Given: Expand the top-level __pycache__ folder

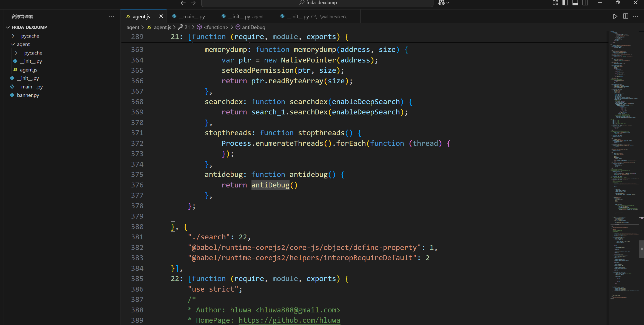Looking at the screenshot, I should (30, 36).
